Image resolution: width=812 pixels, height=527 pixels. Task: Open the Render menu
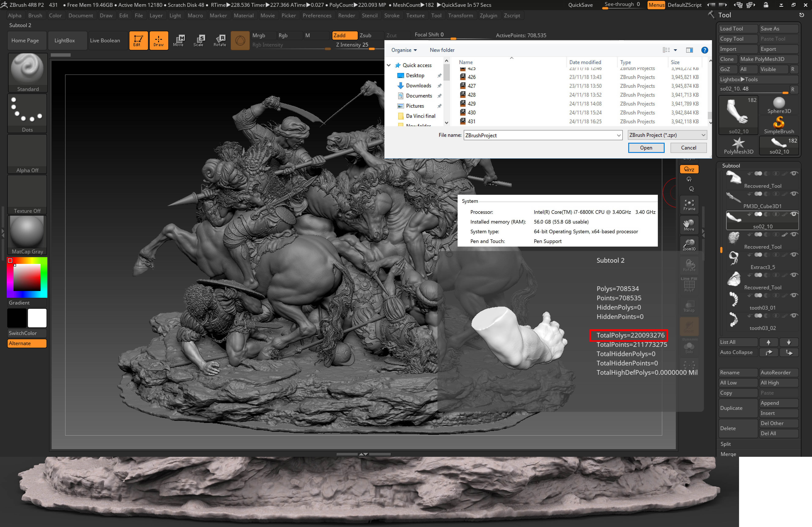[346, 16]
